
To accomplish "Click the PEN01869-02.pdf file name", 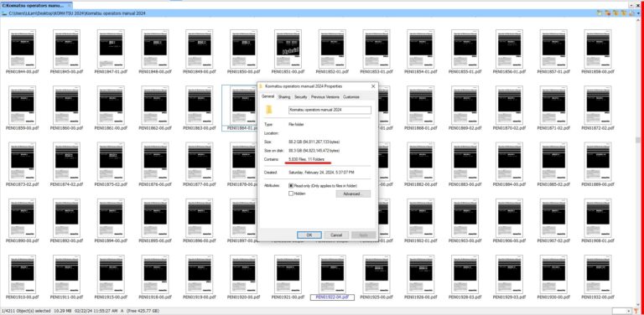I will 465,128.
